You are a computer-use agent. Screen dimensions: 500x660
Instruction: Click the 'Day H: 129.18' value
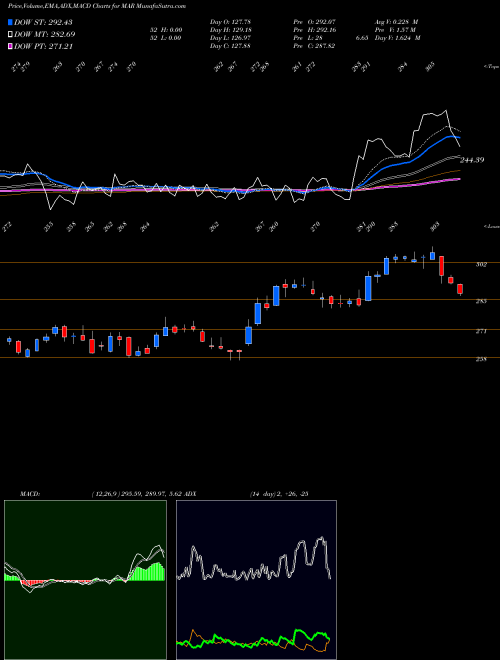[230, 30]
